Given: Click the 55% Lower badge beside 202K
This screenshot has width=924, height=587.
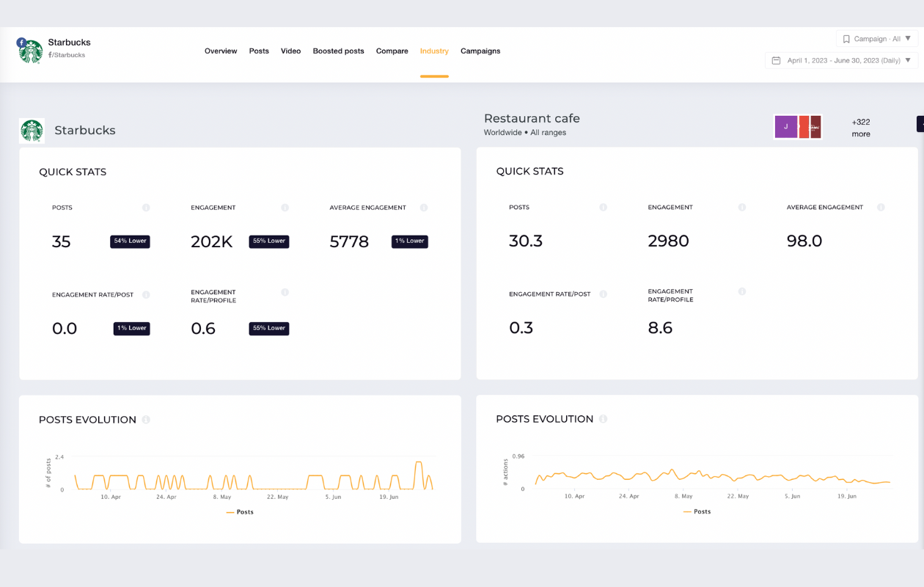Looking at the screenshot, I should pos(269,241).
